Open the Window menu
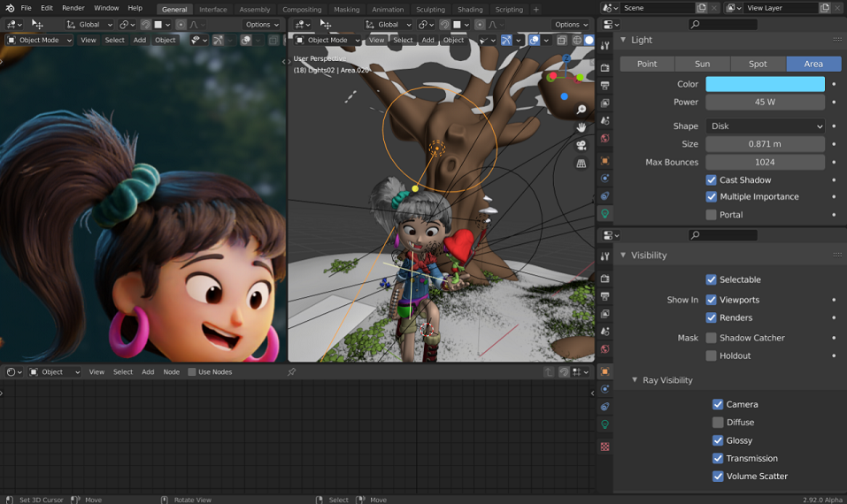847x504 pixels. coord(106,8)
